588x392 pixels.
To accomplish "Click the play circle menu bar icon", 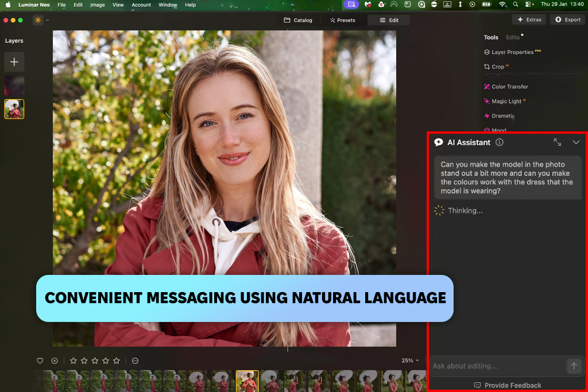I will pyautogui.click(x=473, y=5).
